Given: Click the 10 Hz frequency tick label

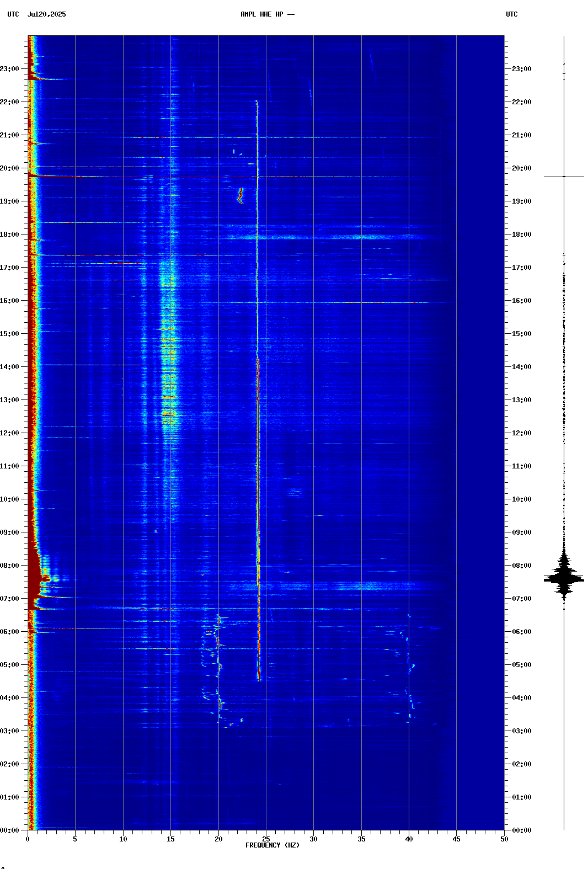Looking at the screenshot, I should (123, 839).
